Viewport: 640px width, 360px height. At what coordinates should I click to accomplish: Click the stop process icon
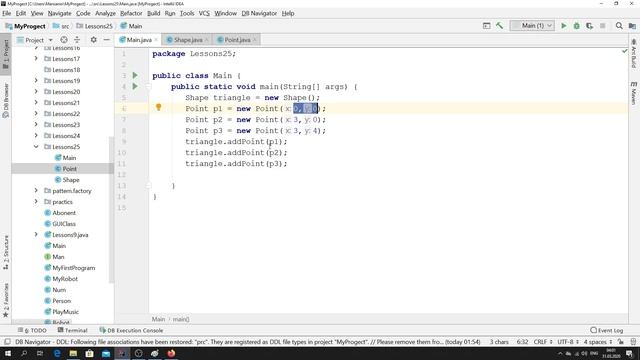pyautogui.click(x=602, y=26)
